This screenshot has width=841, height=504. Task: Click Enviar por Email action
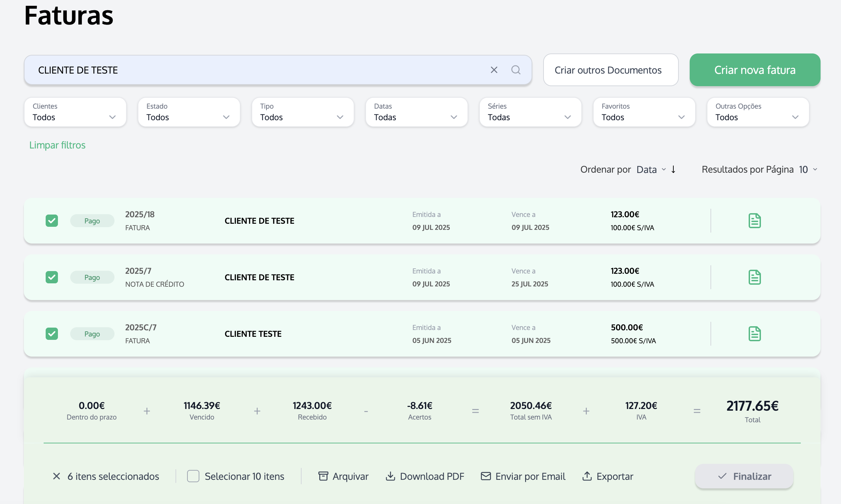(x=523, y=476)
